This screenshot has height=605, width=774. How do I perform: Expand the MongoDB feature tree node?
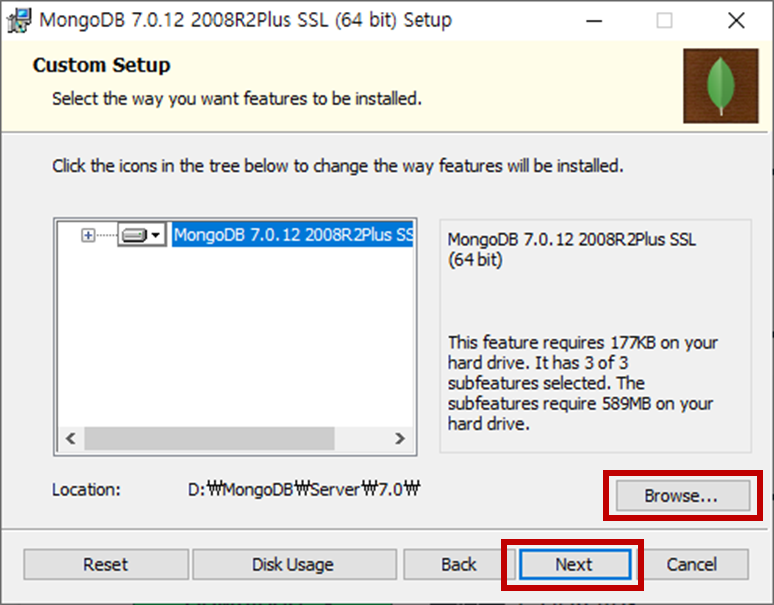(x=88, y=235)
